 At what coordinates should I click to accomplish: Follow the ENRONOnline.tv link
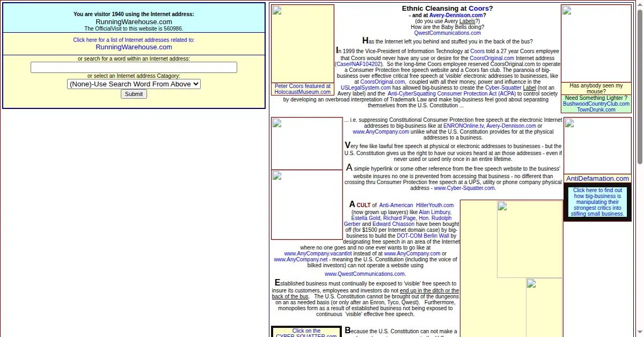tap(464, 126)
